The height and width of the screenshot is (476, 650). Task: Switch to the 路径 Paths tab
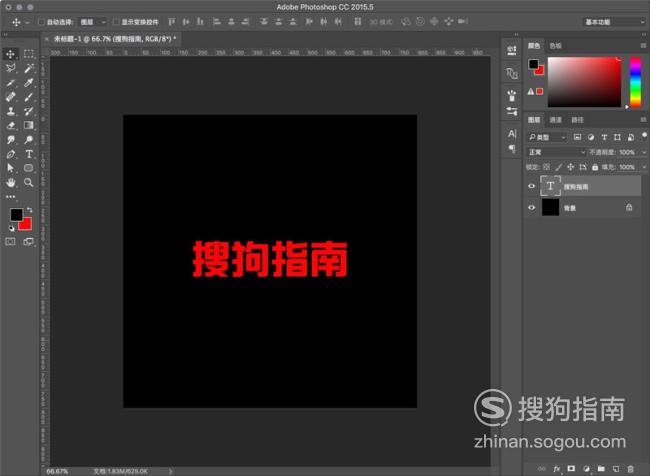pos(577,120)
